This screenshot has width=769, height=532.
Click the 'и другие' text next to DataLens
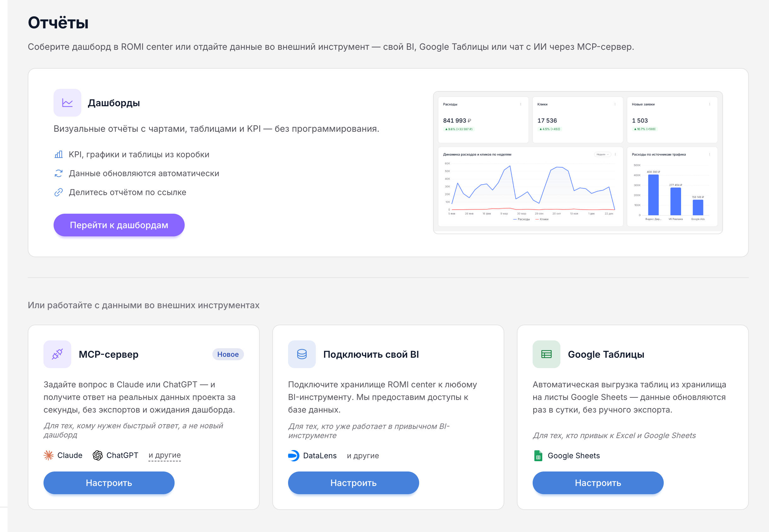(363, 456)
